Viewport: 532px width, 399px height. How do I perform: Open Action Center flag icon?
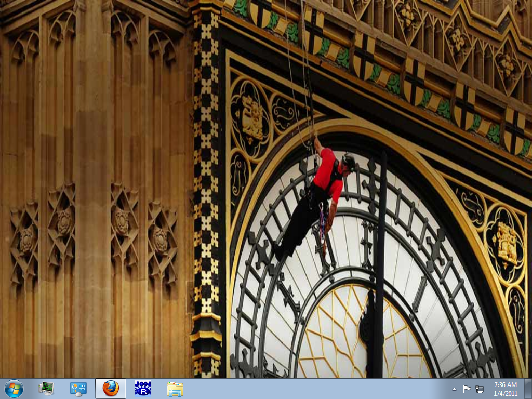(x=467, y=389)
